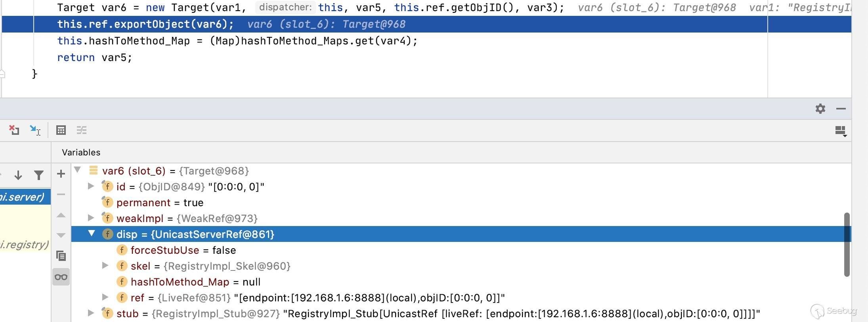Click the Drop Frame icon

(x=14, y=130)
